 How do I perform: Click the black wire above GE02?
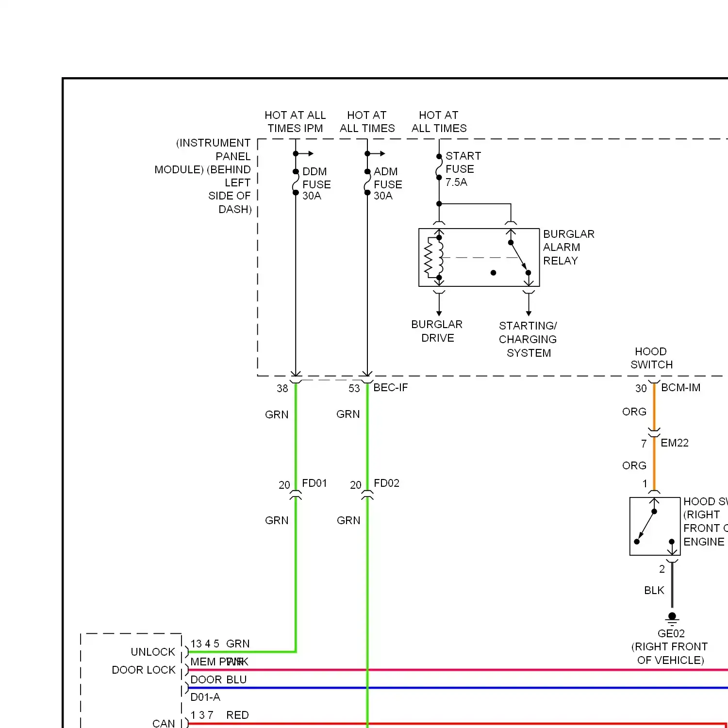tap(672, 586)
